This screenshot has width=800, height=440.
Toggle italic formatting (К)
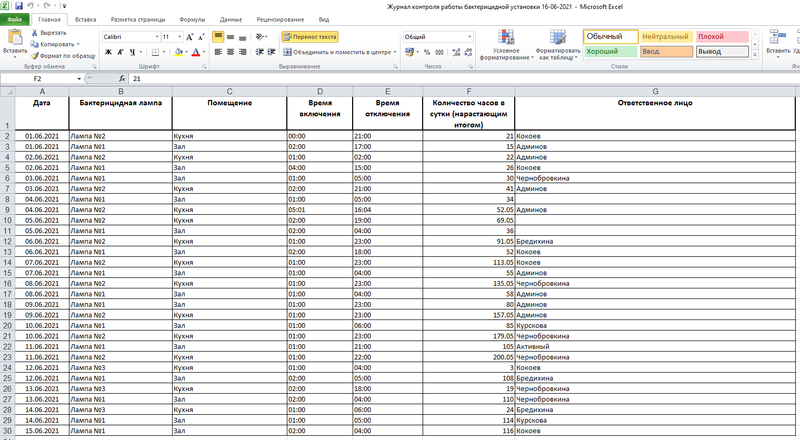point(120,52)
